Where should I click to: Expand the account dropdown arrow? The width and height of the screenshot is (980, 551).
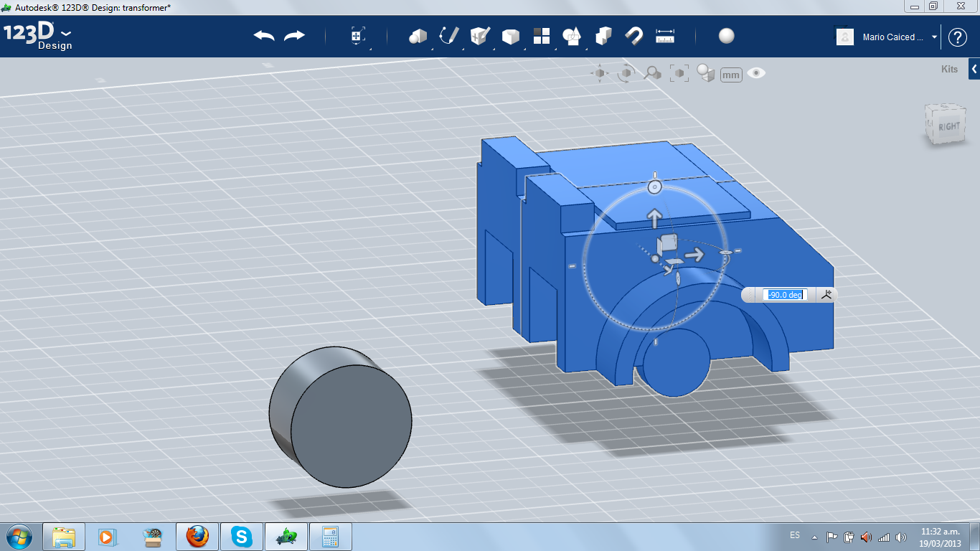(934, 37)
